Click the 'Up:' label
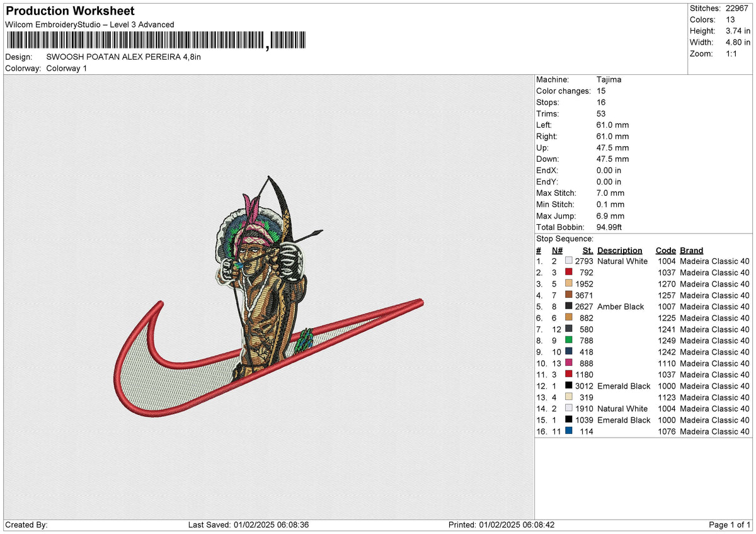 542,148
